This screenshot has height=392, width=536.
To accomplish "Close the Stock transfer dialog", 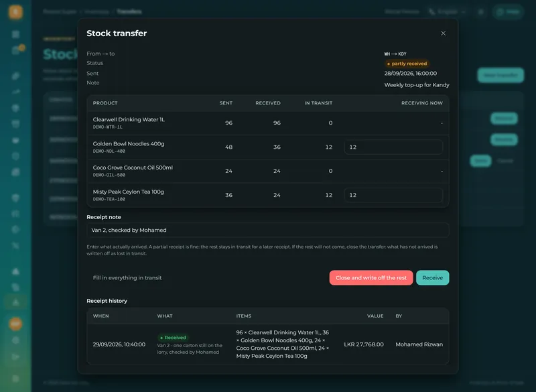I will coord(443,33).
